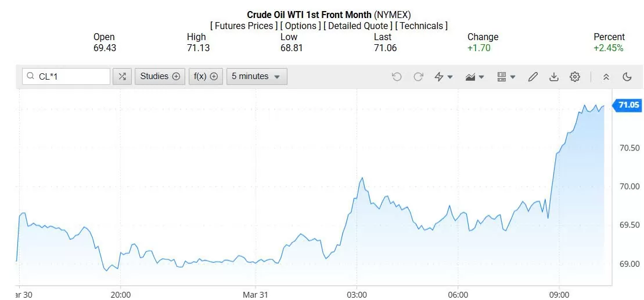
Task: Click the compare symbols shuffle icon
Action: click(122, 77)
